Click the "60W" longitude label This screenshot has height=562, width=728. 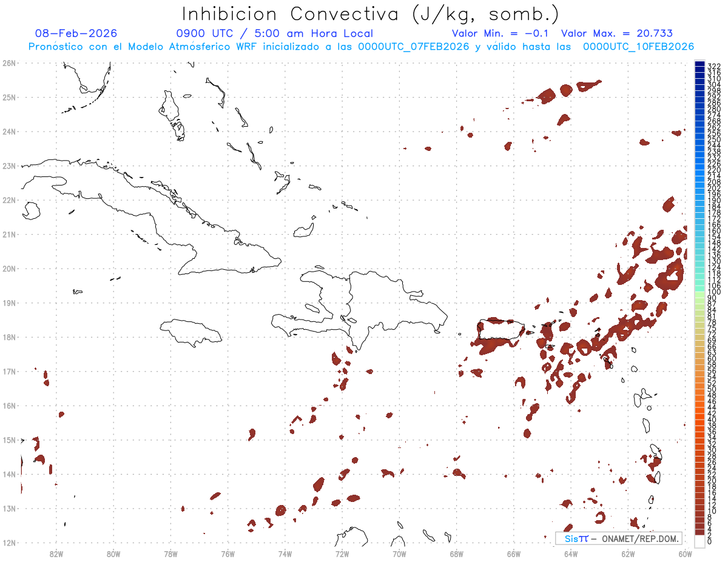click(685, 554)
